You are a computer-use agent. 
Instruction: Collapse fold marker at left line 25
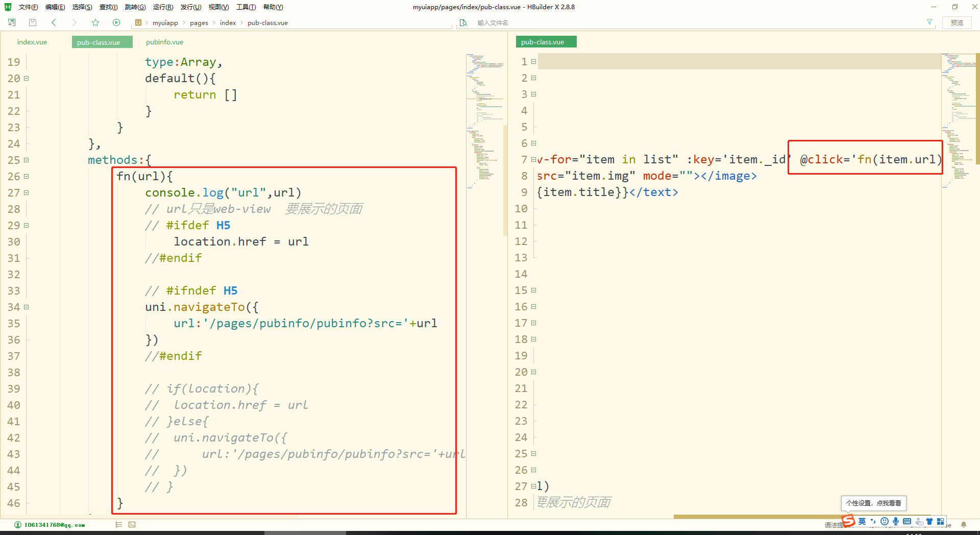[x=27, y=160]
